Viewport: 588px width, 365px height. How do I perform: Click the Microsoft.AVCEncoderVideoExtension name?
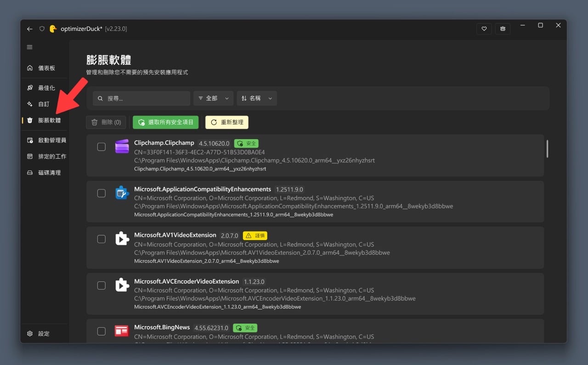point(187,281)
